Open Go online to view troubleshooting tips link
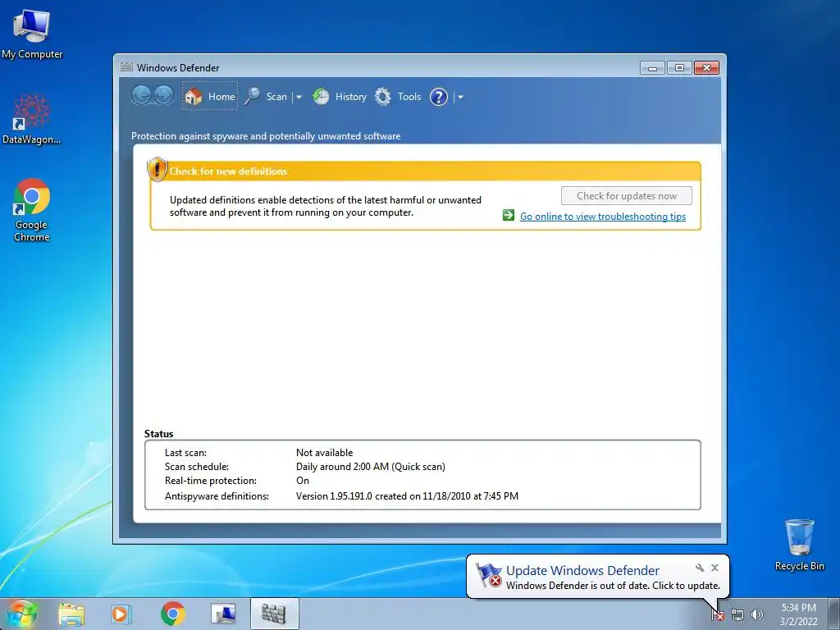 pyautogui.click(x=603, y=217)
